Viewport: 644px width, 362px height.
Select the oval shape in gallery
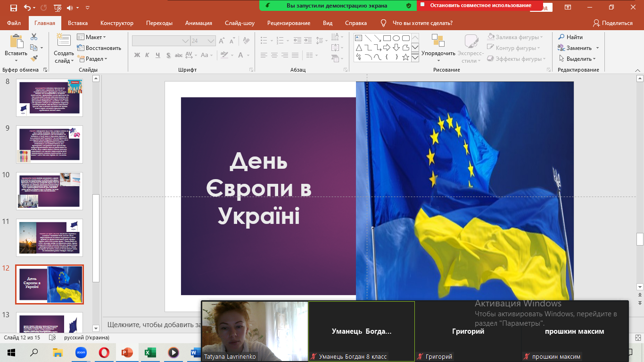[x=396, y=38]
